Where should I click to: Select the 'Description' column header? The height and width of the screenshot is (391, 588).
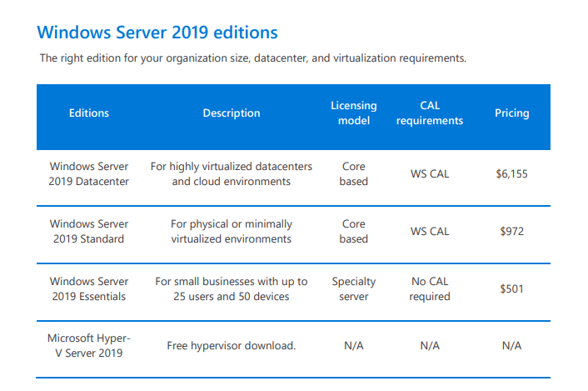coord(232,113)
